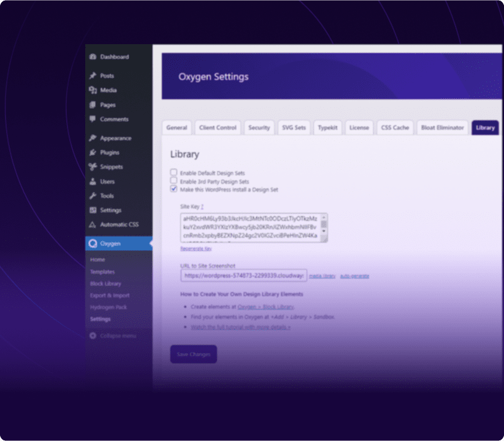The height and width of the screenshot is (441, 504).
Task: Switch to the Security tab
Action: [x=259, y=128]
